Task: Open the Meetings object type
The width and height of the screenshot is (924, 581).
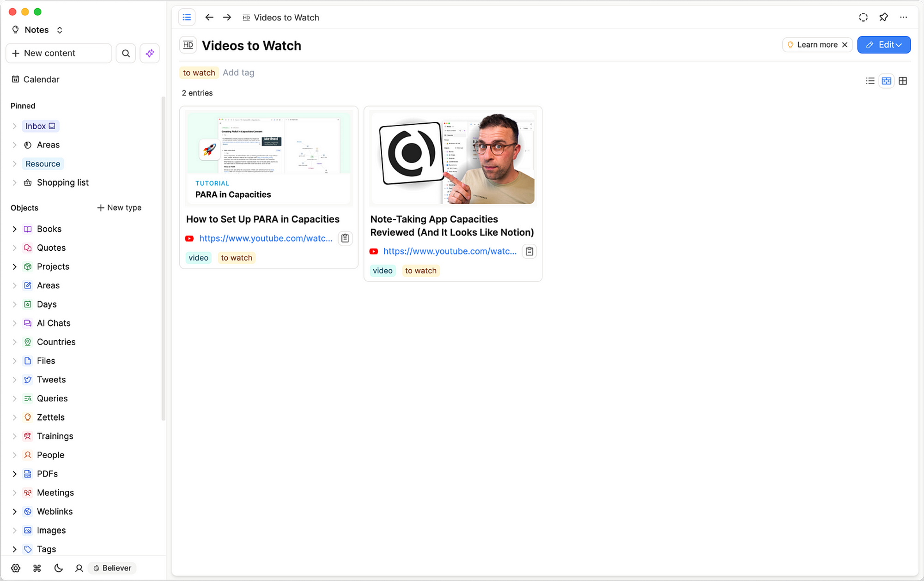Action: [55, 493]
